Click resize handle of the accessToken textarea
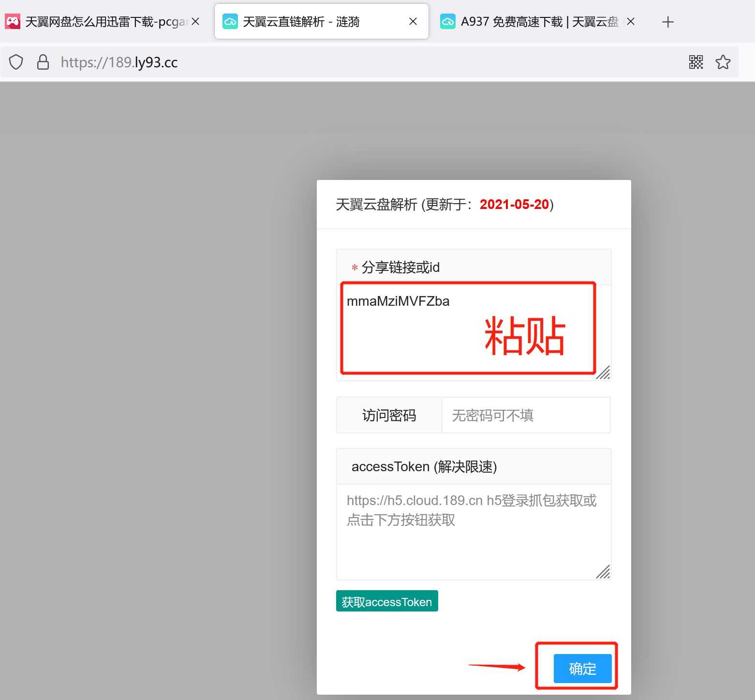Viewport: 755px width, 700px height. click(603, 572)
